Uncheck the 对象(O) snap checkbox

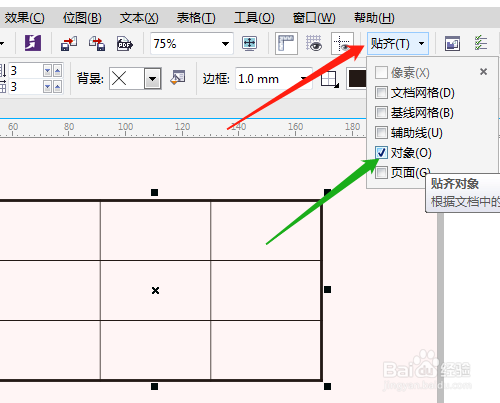tap(381, 152)
